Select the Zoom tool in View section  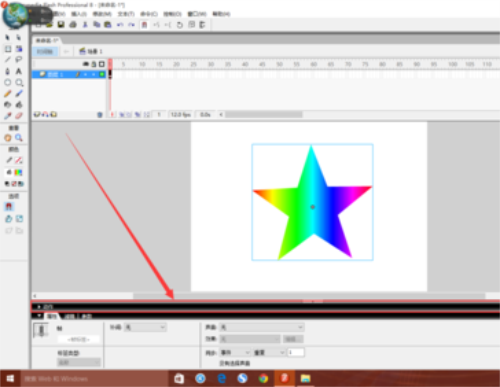pos(19,138)
